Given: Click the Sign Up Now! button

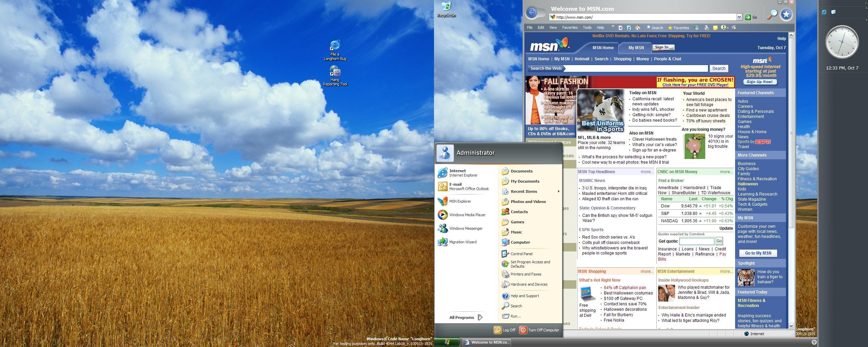Looking at the screenshot, I should pos(760,82).
